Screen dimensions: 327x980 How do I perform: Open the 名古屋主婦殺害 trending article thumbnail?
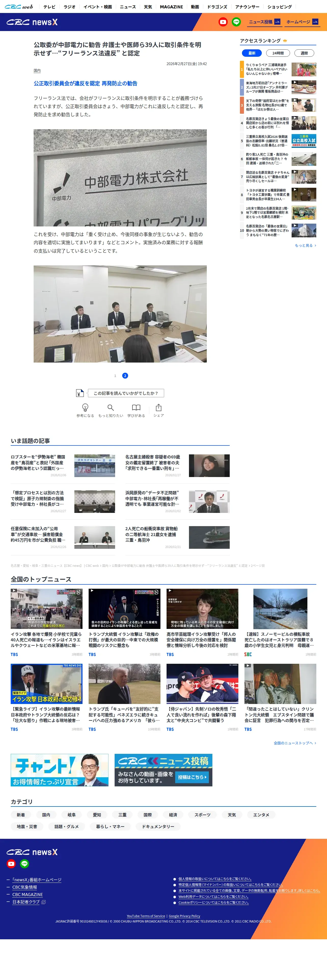(x=209, y=465)
